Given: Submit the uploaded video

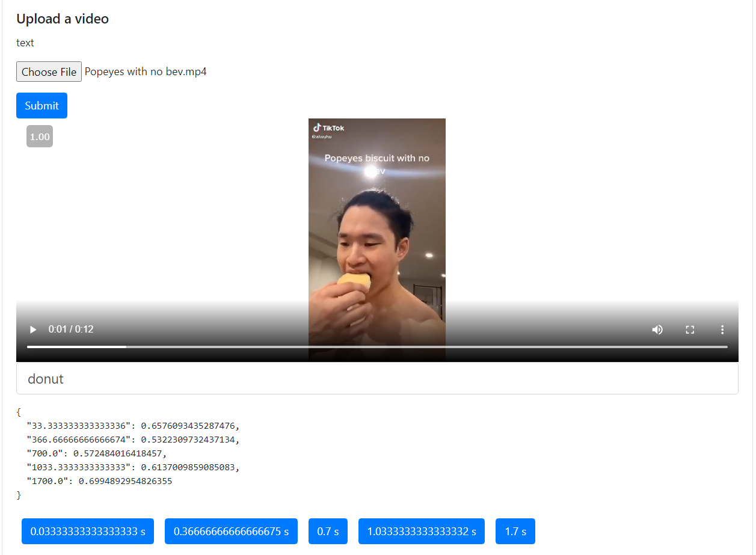Looking at the screenshot, I should pos(41,105).
